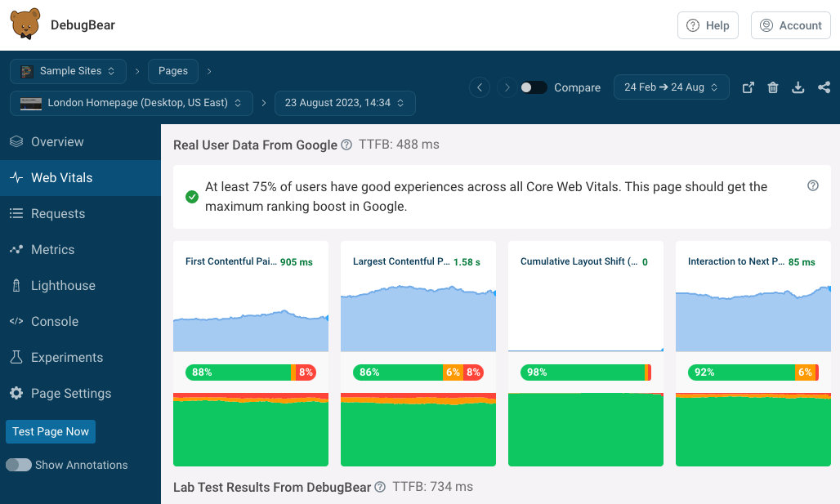Click Interaction to Next Paint 92% distribution bar
The width and height of the screenshot is (840, 504).
point(753,372)
